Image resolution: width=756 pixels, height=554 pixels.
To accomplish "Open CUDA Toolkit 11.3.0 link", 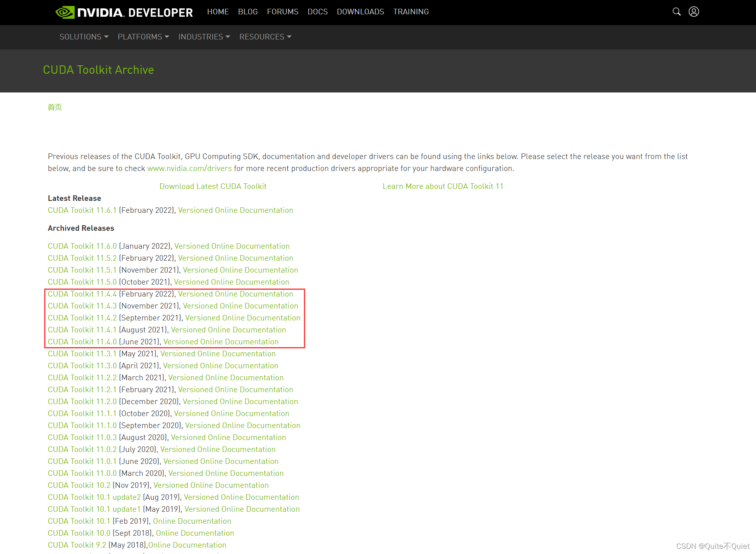I will pyautogui.click(x=82, y=366).
